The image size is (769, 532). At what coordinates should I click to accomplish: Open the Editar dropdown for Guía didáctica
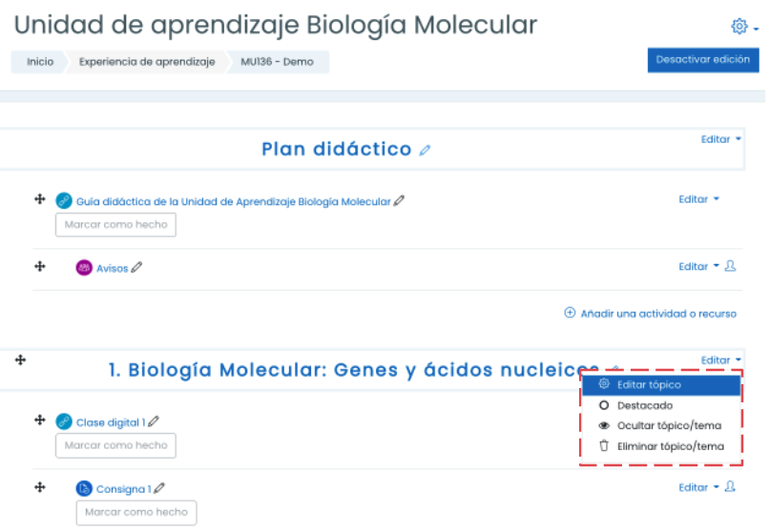coord(698,199)
